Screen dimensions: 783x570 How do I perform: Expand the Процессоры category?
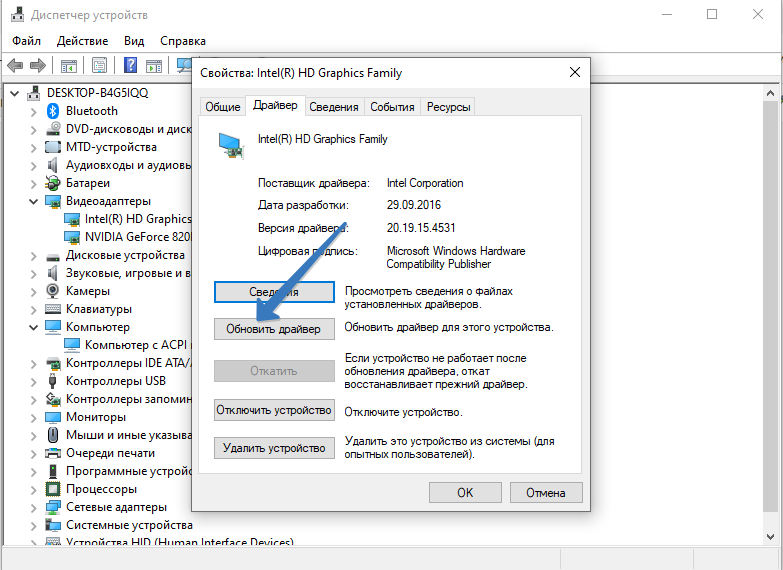click(33, 489)
